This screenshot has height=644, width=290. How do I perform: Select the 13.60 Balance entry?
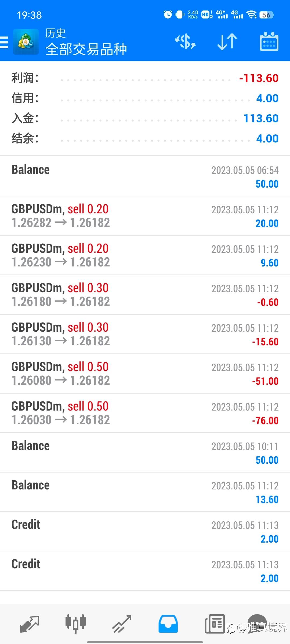(x=145, y=492)
